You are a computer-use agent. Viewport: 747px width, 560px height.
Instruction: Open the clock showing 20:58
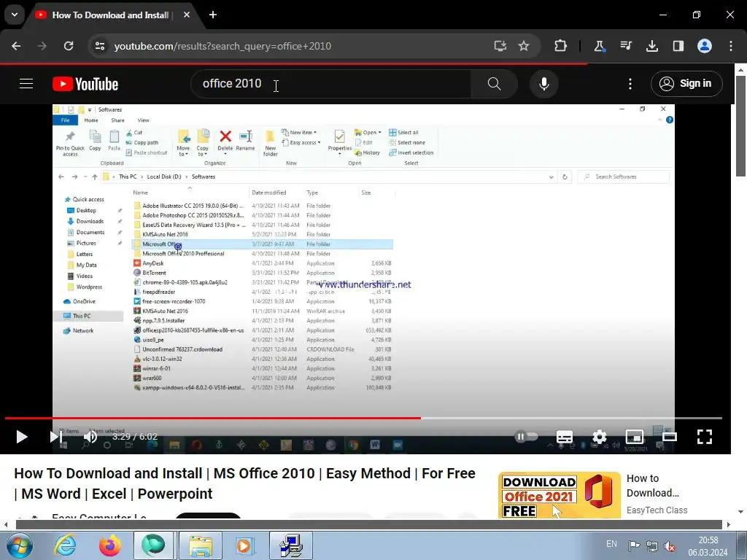708,546
